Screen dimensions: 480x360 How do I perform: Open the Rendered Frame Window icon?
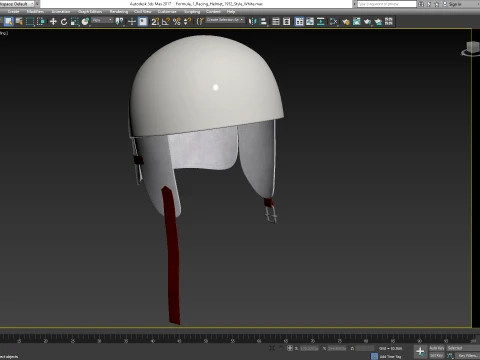coord(356,22)
